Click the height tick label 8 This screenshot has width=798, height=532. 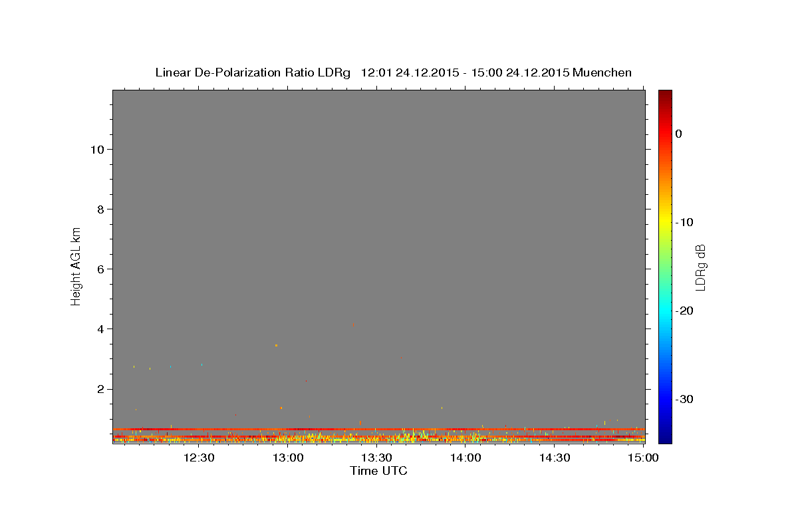coord(100,209)
